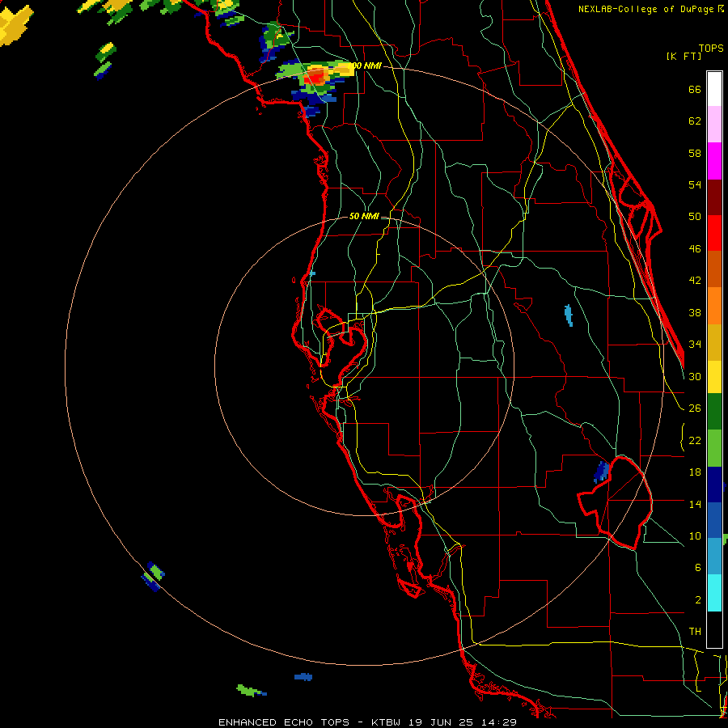This screenshot has width=728, height=728.
Task: Click the 18 scale number
Action: tap(695, 472)
